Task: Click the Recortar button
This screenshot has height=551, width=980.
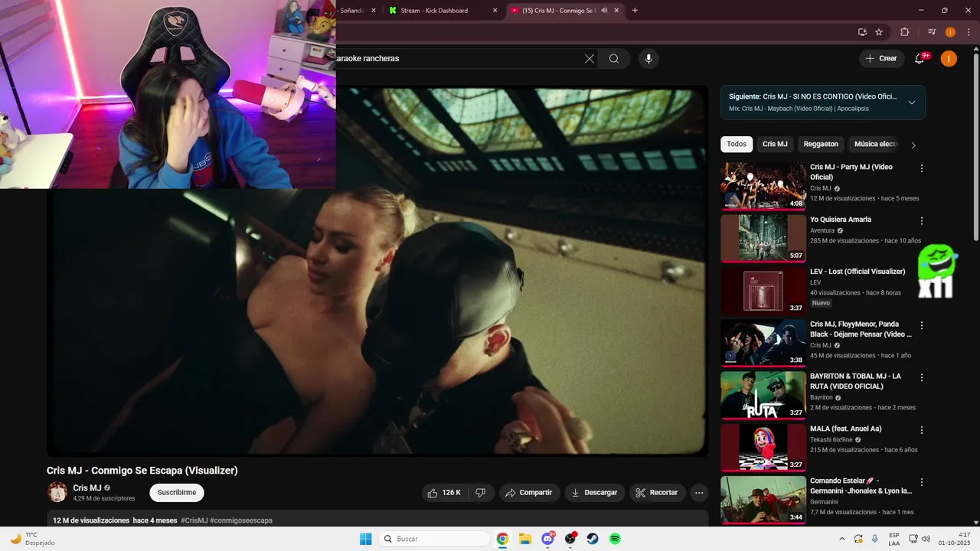Action: tap(658, 493)
